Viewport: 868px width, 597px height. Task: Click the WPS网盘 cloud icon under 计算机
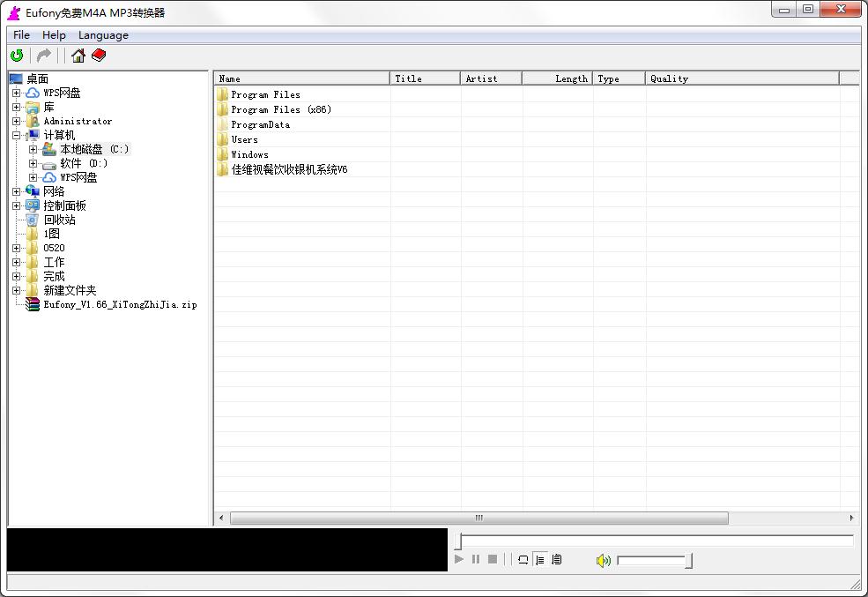pos(49,178)
